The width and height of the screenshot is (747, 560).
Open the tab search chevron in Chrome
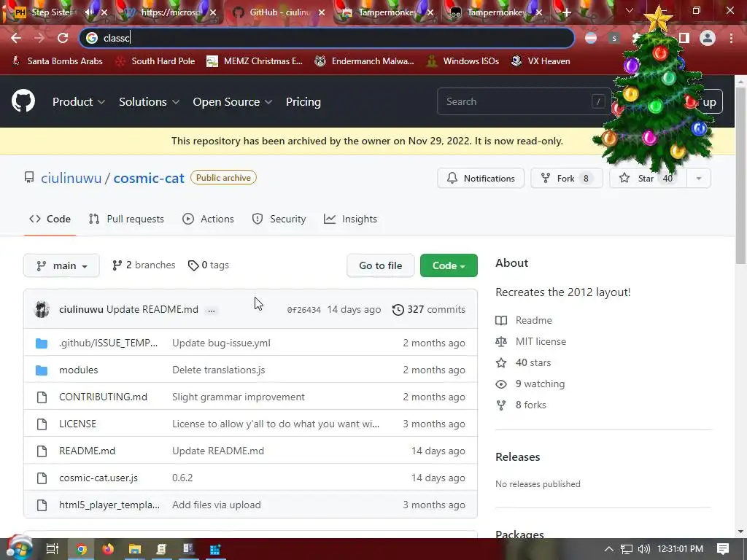pos(630,10)
